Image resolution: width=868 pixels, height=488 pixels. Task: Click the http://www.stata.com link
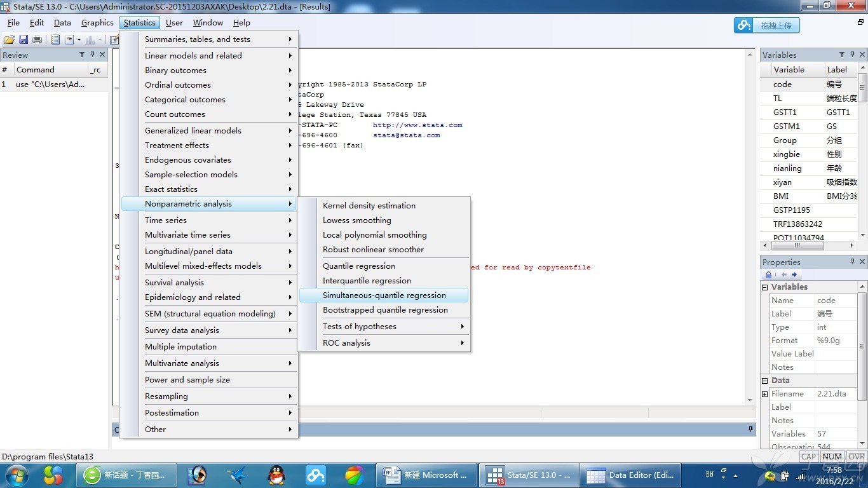[x=417, y=125]
